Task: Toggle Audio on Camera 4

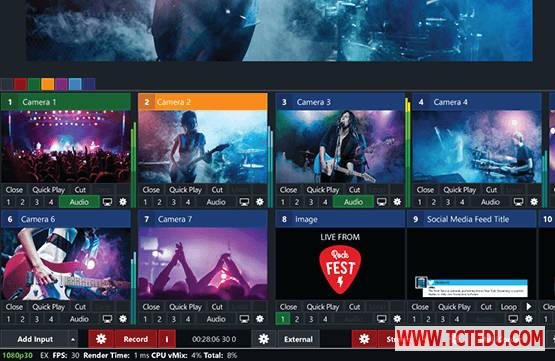Action: [490, 202]
